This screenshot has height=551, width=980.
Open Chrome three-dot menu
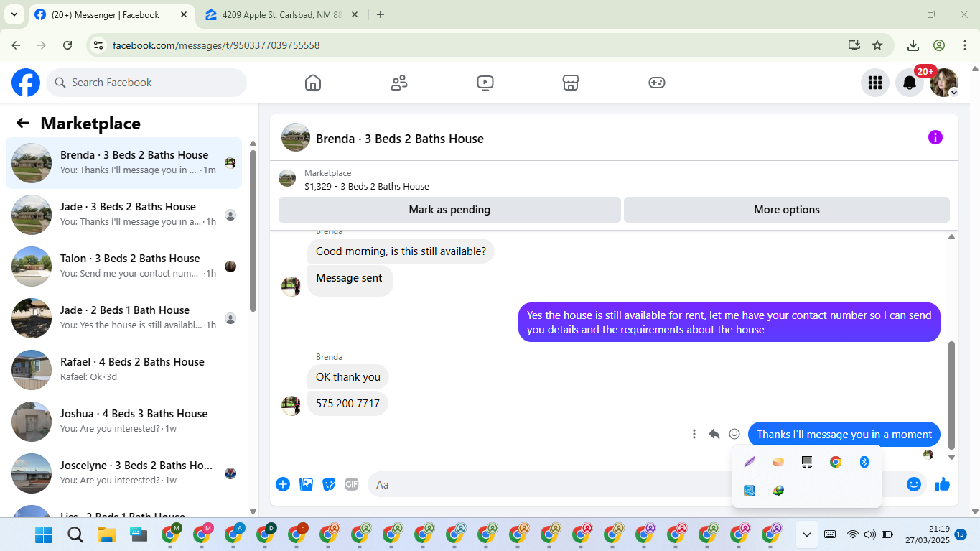tap(965, 45)
